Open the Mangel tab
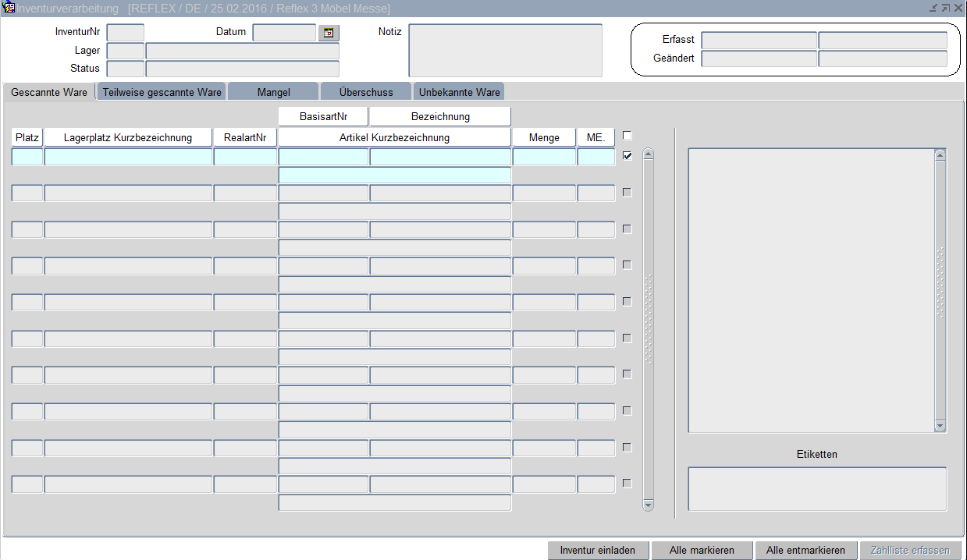 pos(273,92)
